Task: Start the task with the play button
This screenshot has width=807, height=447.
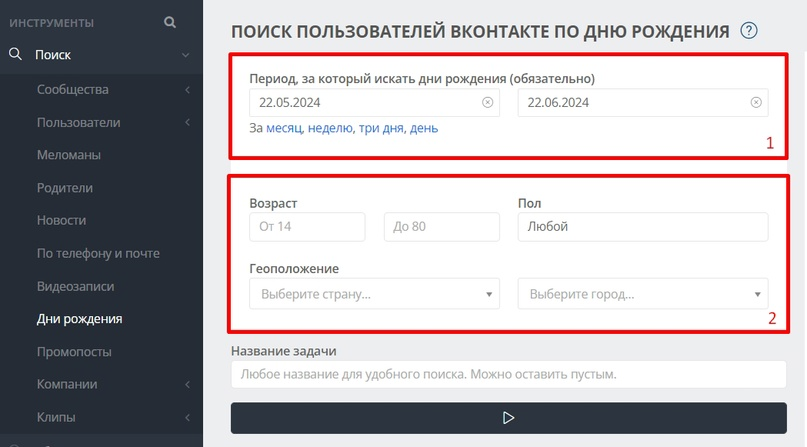Action: click(508, 418)
